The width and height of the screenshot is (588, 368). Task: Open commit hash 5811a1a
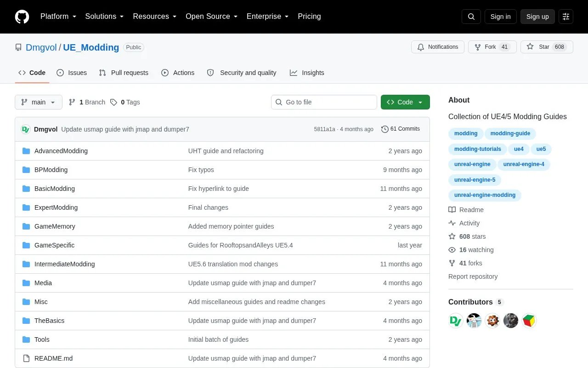coord(325,129)
